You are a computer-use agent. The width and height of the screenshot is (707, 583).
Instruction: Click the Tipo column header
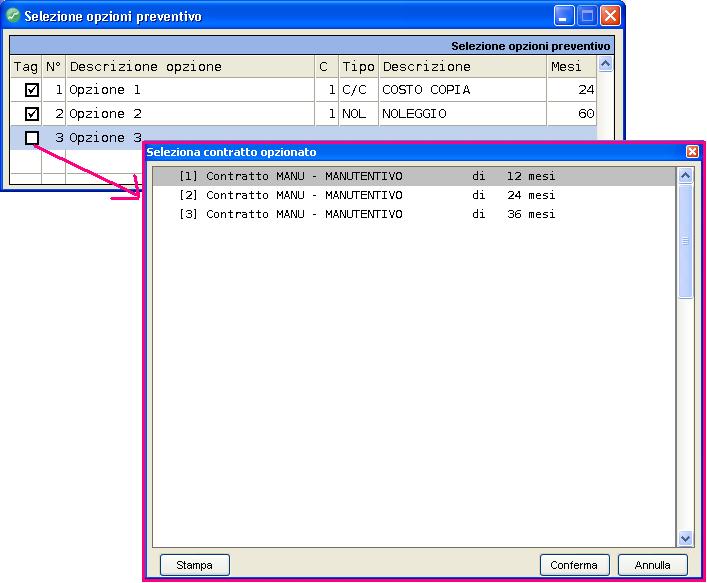click(x=358, y=67)
